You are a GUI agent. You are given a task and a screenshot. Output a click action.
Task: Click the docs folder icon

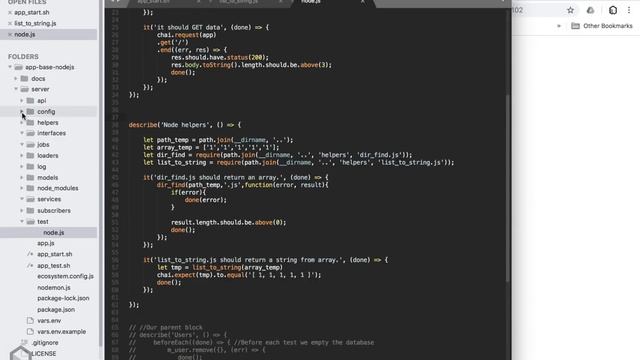click(x=24, y=78)
